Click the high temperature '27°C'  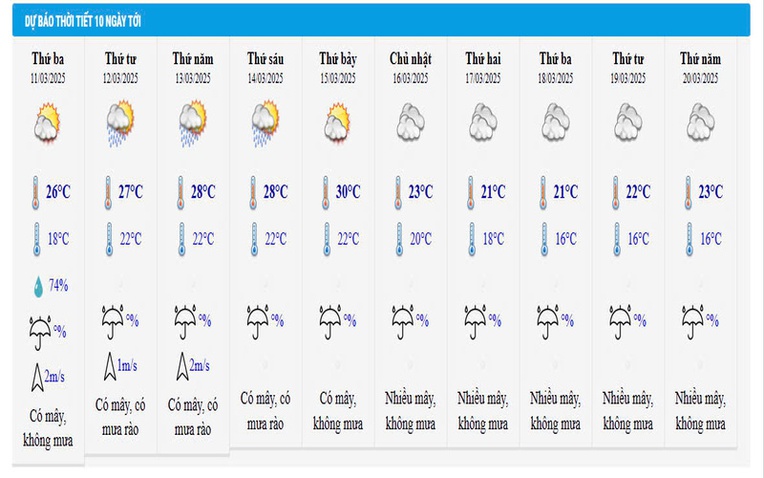(131, 192)
